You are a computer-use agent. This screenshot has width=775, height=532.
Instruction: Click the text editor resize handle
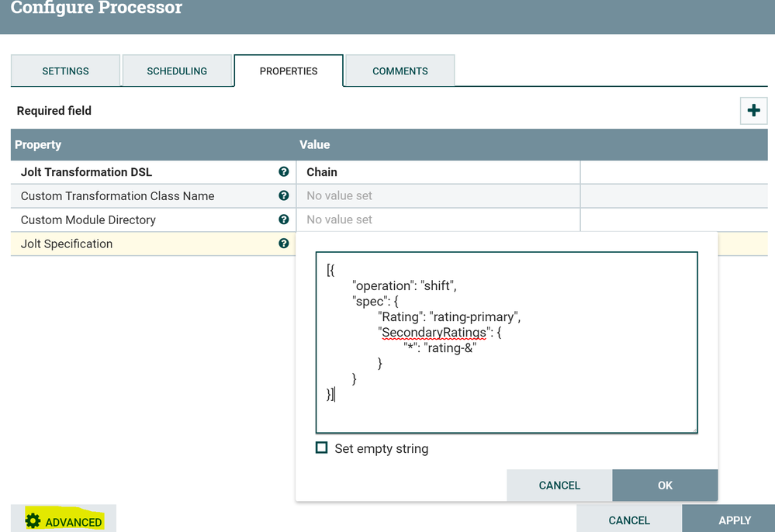point(694,429)
